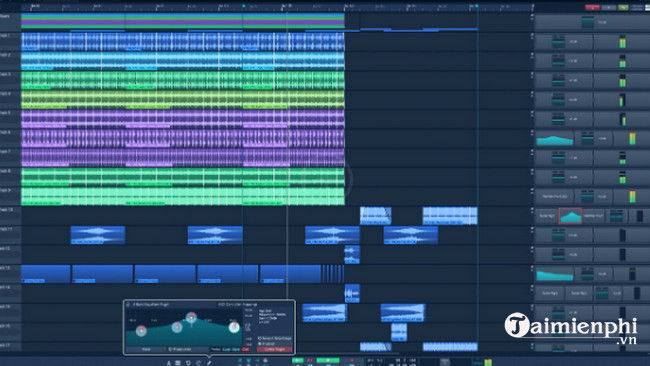The image size is (650, 366).
Task: Click the tempo display in transport bar
Action: [375, 361]
